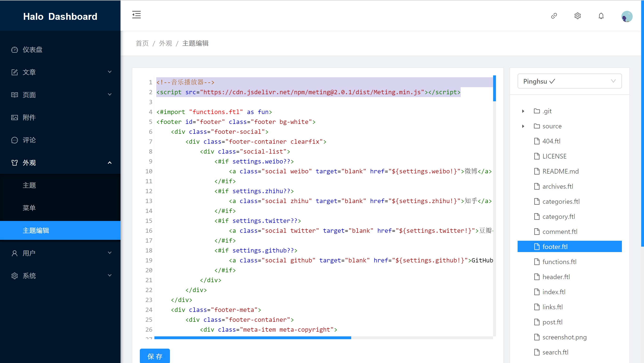Click the 音乐播放器 comment on line 1
644x363 pixels.
pyautogui.click(x=185, y=82)
